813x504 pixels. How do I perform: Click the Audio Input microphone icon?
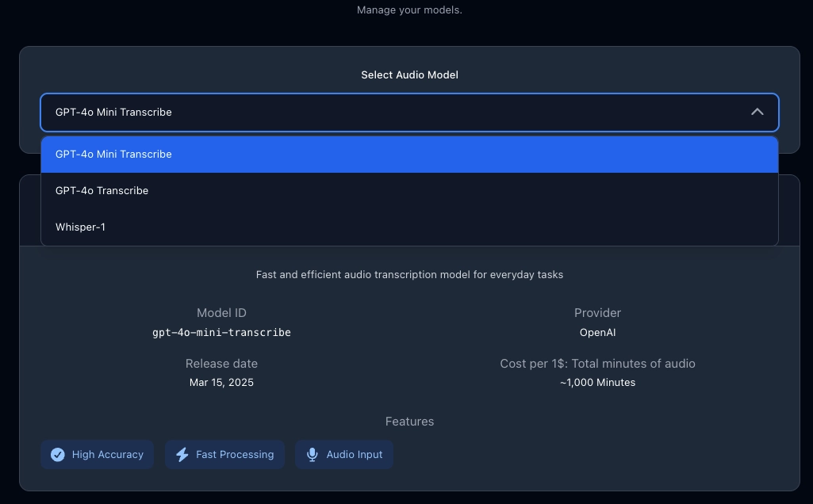[313, 455]
